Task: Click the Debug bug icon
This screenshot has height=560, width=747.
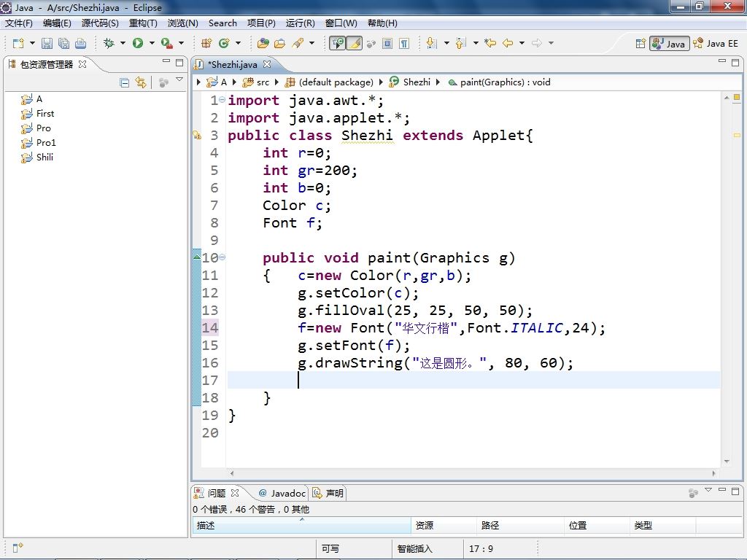Action: [109, 44]
